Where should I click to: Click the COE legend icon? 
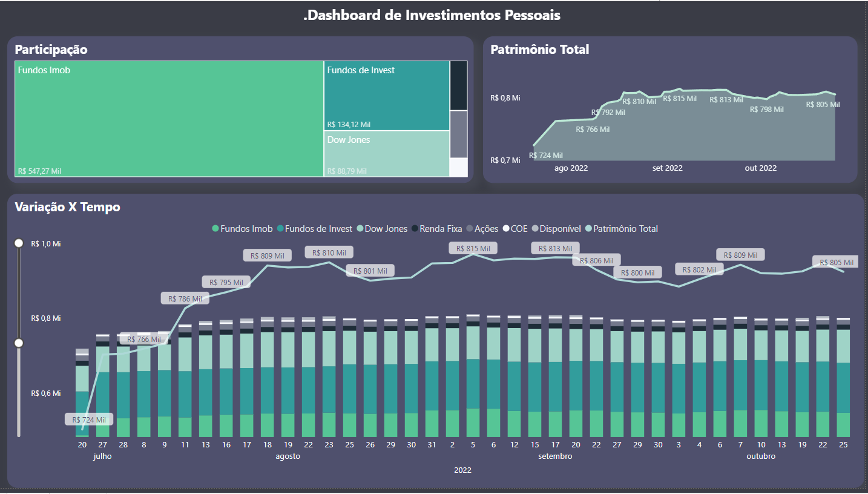pyautogui.click(x=506, y=228)
